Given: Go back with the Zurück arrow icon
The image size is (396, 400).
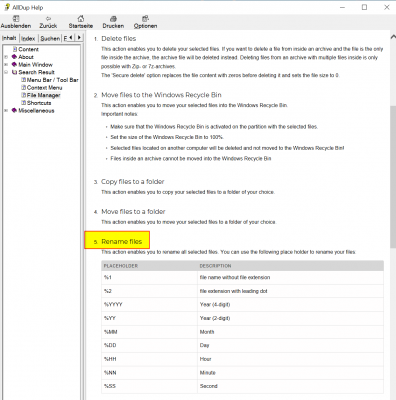Looking at the screenshot, I should pyautogui.click(x=48, y=19).
